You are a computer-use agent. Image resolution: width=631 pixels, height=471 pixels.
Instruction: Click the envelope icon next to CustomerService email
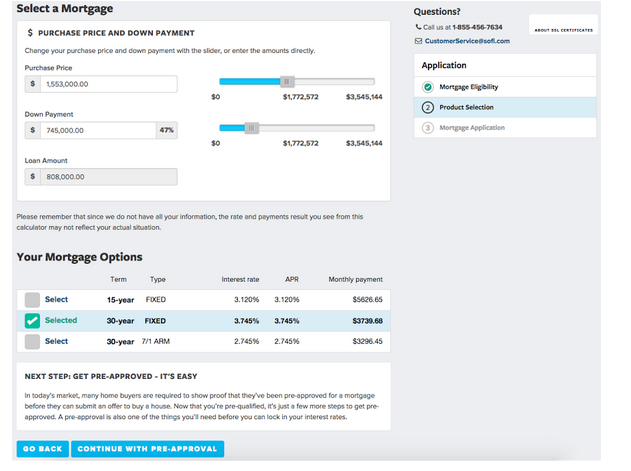(x=418, y=41)
